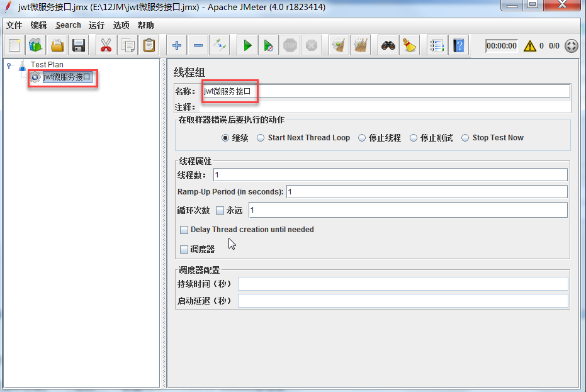Screen dimensions: 586x392
Task: Open the 文件 menu
Action: [x=14, y=25]
